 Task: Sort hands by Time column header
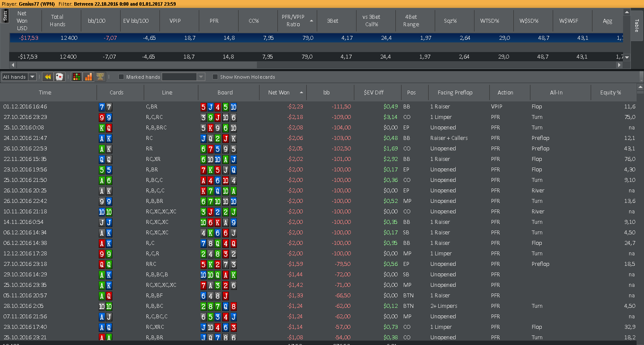45,93
